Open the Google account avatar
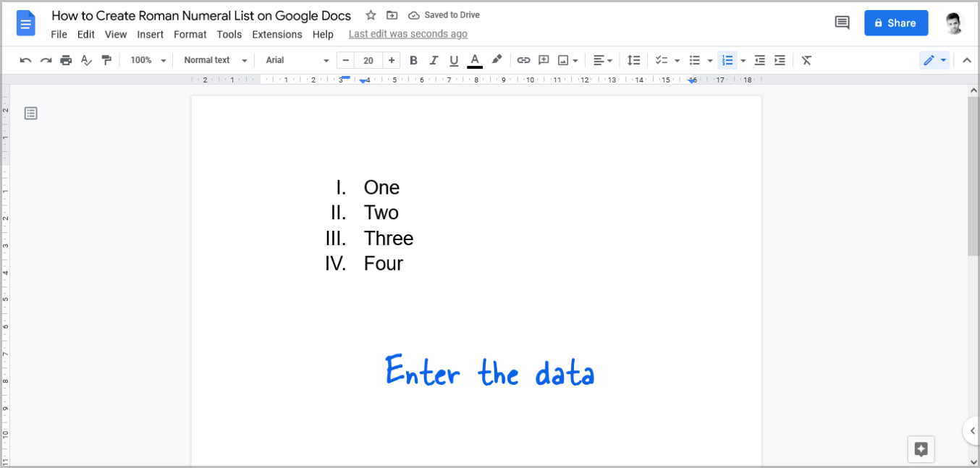 click(955, 23)
